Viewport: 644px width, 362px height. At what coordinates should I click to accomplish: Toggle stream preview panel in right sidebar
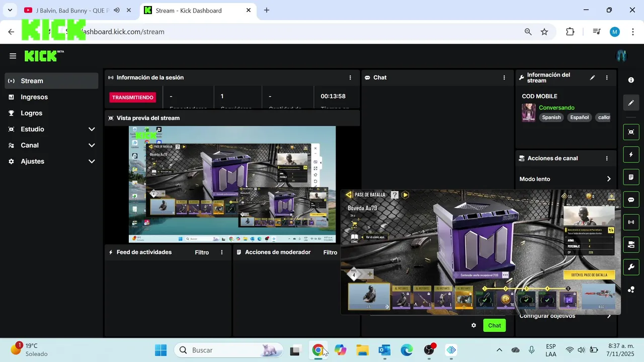(631, 132)
